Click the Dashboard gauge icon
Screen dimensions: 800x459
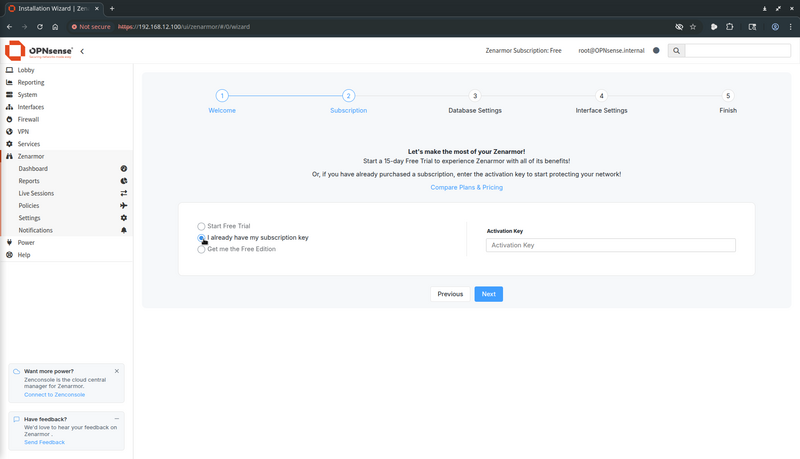point(123,168)
